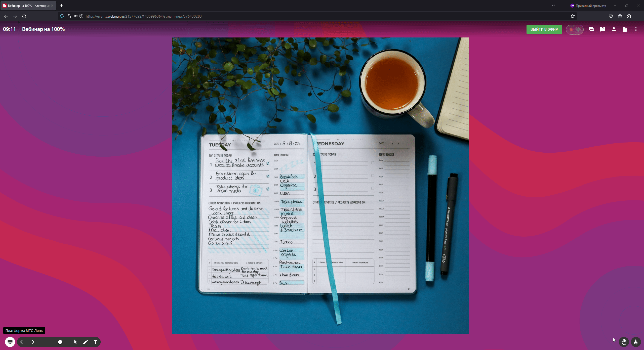
Task: Click the forward navigation icon
Action: click(x=32, y=342)
